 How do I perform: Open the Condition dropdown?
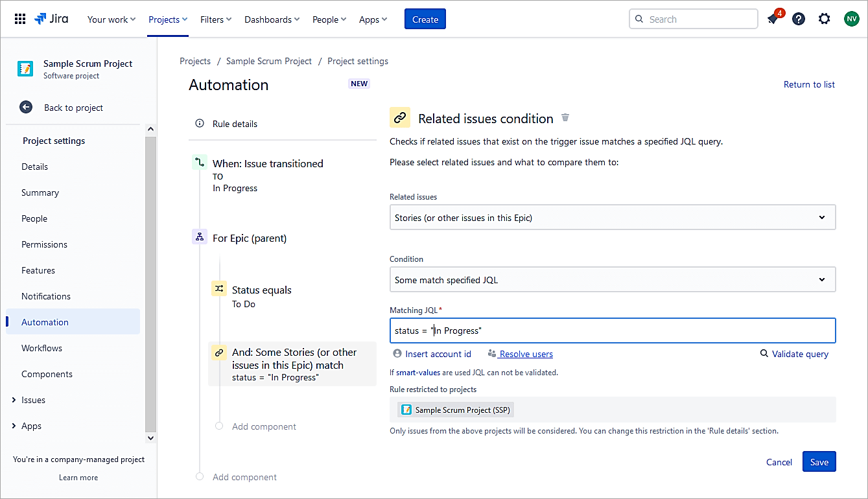tap(612, 280)
